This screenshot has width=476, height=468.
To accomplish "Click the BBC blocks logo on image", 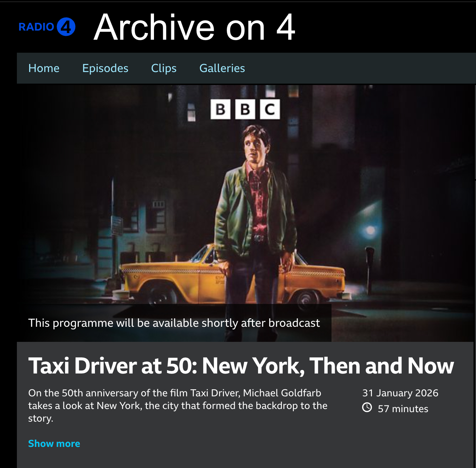I will 245,109.
